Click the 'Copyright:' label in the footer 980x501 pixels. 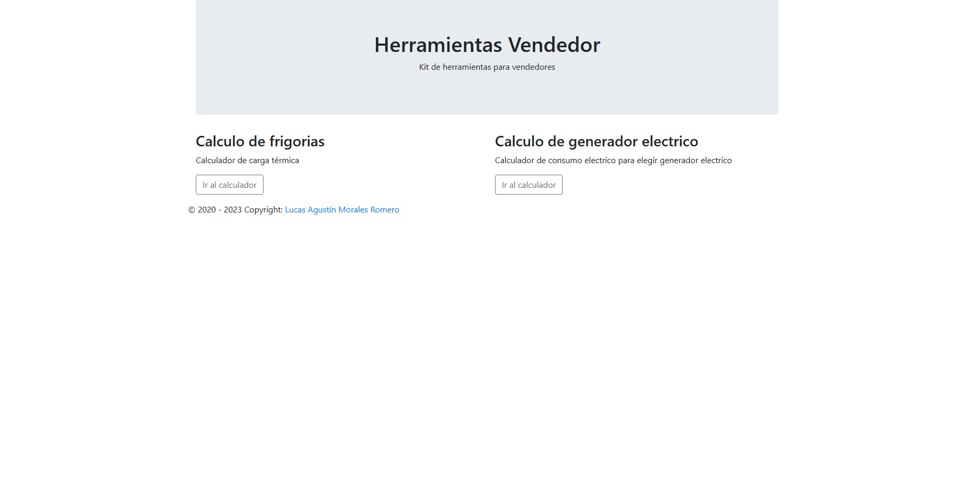coord(263,210)
